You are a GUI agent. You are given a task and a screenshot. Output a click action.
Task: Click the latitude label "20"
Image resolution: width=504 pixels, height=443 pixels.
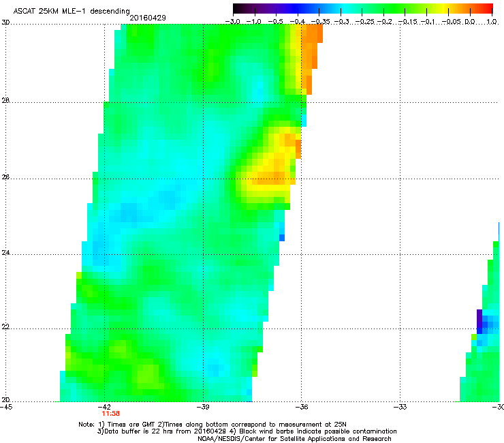pyautogui.click(x=5, y=400)
